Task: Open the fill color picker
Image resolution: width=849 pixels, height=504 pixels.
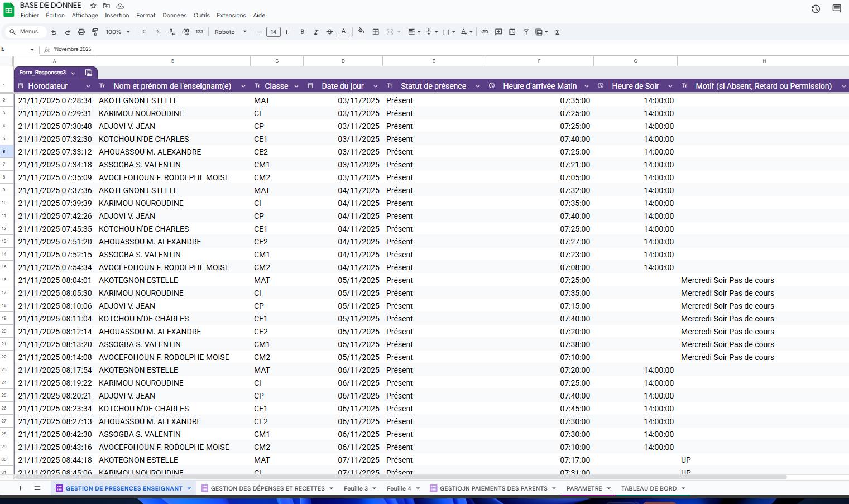Action: click(x=361, y=32)
